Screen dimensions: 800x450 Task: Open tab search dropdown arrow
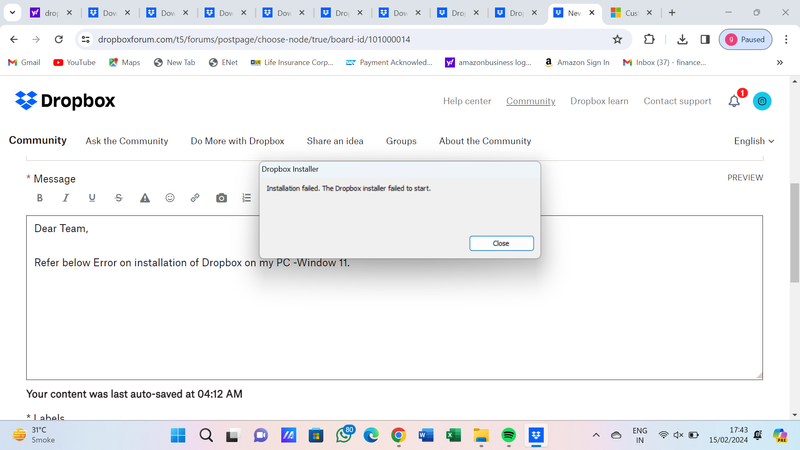12,13
